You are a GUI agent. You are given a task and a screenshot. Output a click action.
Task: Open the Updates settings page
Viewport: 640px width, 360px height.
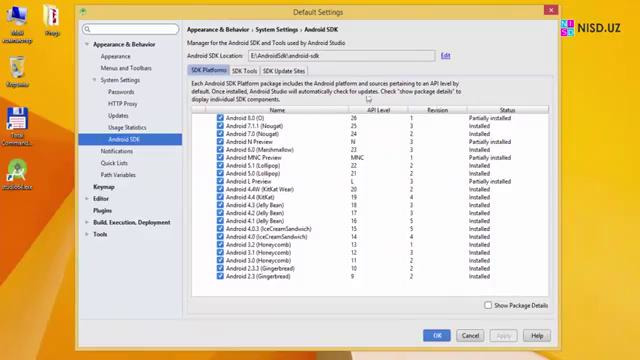(x=118, y=116)
